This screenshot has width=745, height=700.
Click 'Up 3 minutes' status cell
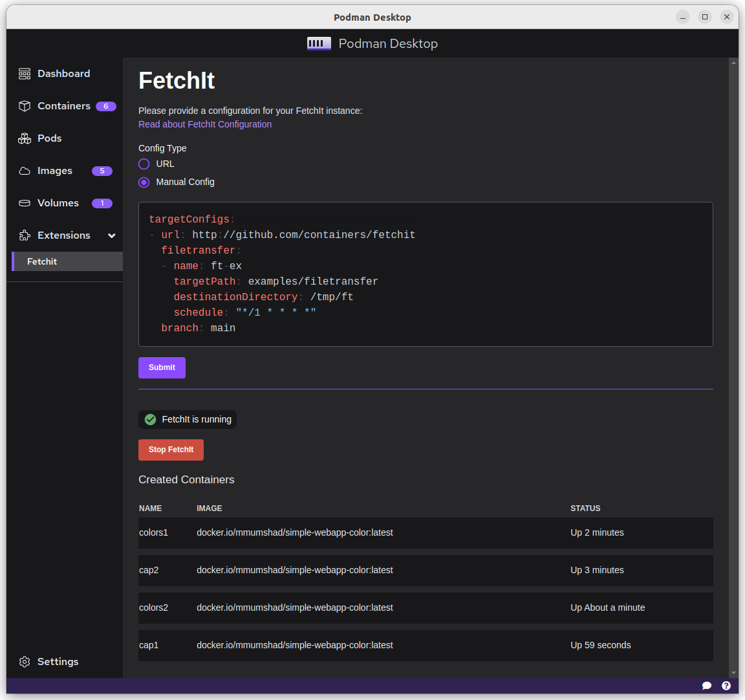click(x=597, y=570)
